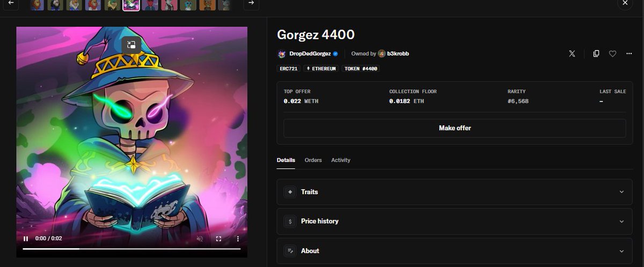Viewport: 644px width, 267px height.
Task: Copy the item link with the copy icon
Action: 596,54
